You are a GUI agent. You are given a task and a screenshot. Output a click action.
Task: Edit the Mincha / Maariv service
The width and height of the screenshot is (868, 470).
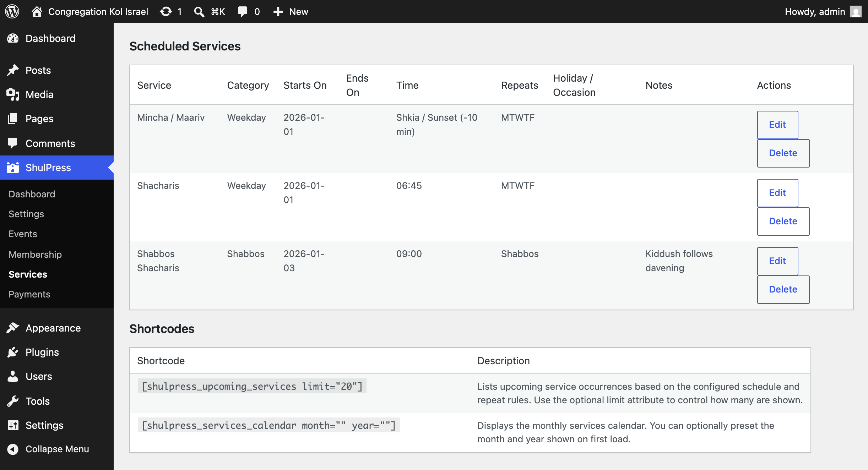pyautogui.click(x=777, y=125)
